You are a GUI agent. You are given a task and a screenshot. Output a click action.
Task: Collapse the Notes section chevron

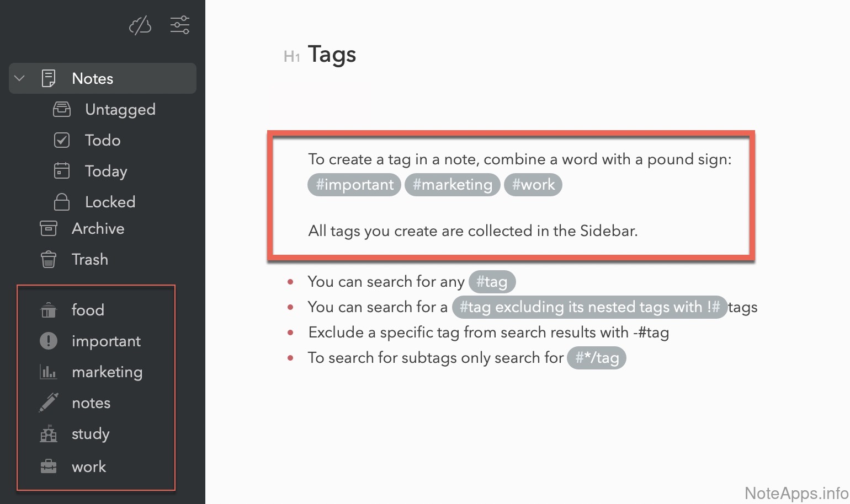(20, 78)
